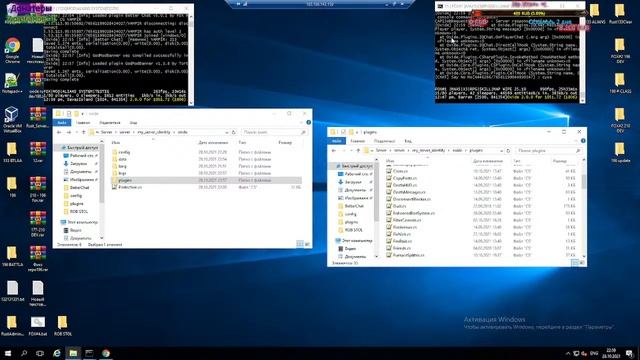Open address bar history dropdown in oxide window
Viewport: 640px width, 360px height.
click(227, 132)
